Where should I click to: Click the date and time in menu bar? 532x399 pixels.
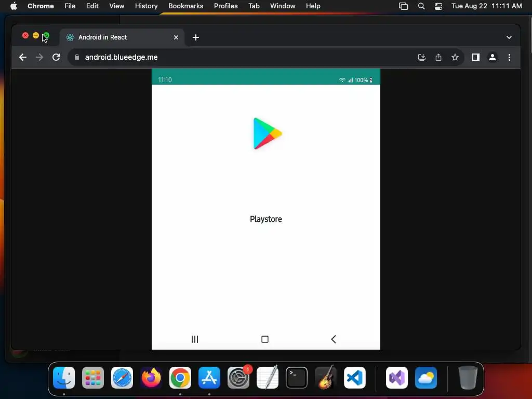pyautogui.click(x=486, y=6)
